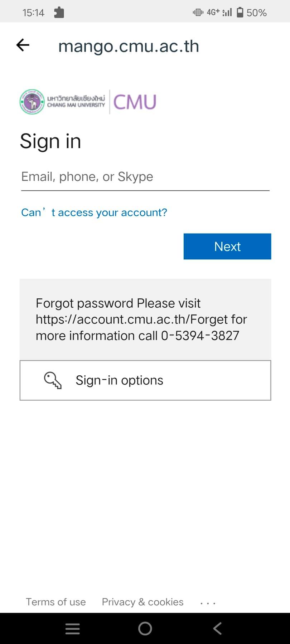Tap the Android back navigation chevron
Screen dimensions: 290x644
[x=217, y=629]
